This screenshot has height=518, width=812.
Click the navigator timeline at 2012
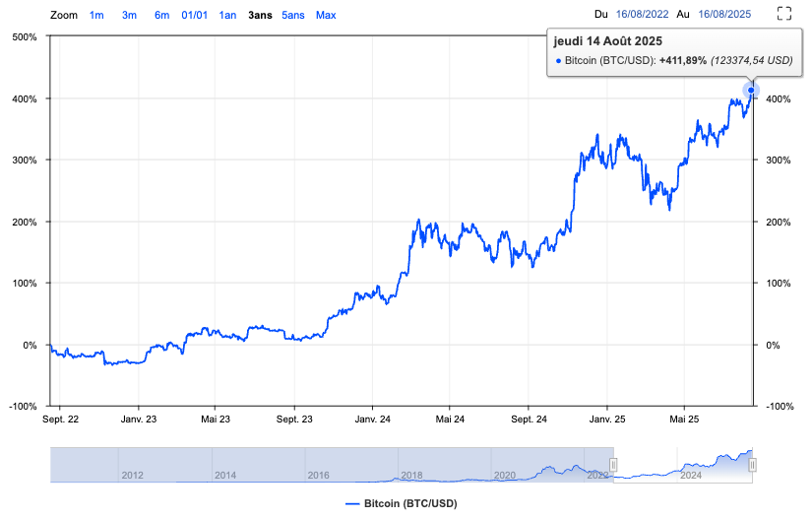point(132,475)
